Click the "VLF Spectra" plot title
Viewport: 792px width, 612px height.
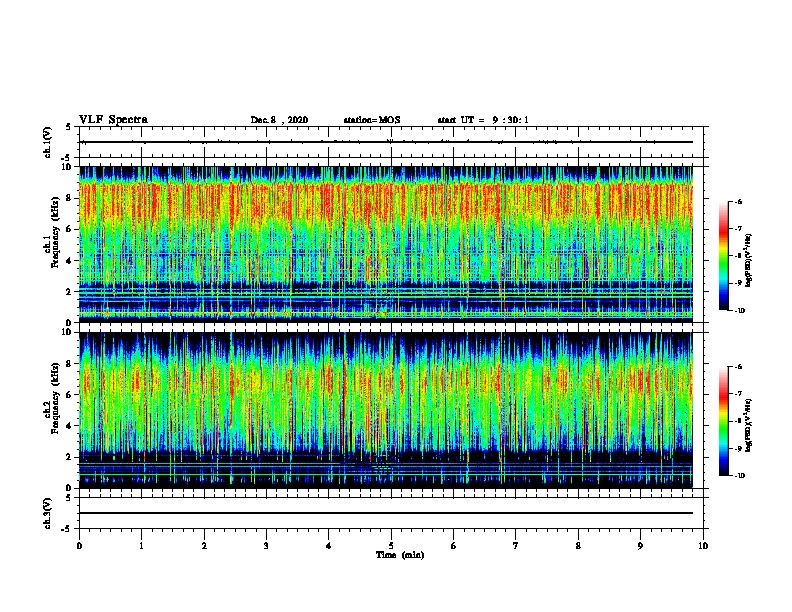(113, 120)
